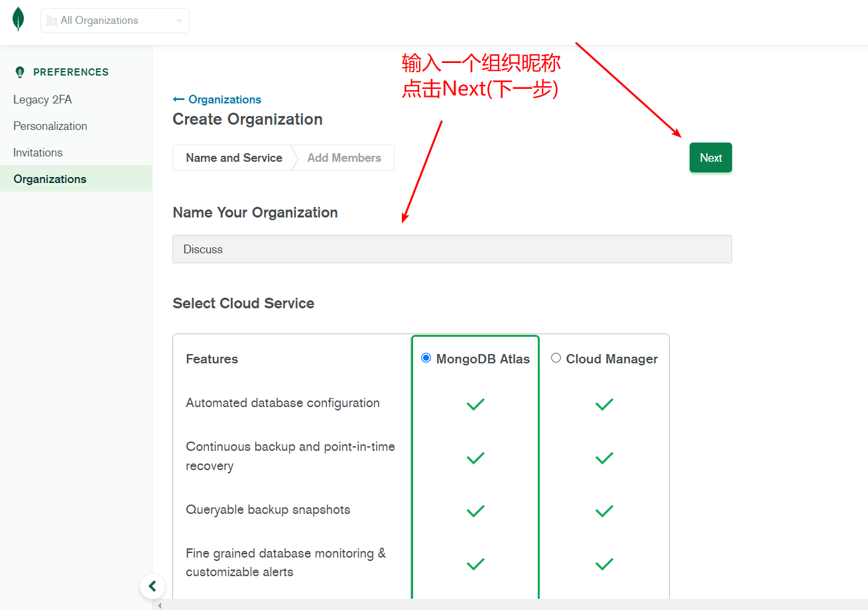The image size is (868, 610).
Task: Select the MongoDB Atlas radio button
Action: click(426, 357)
